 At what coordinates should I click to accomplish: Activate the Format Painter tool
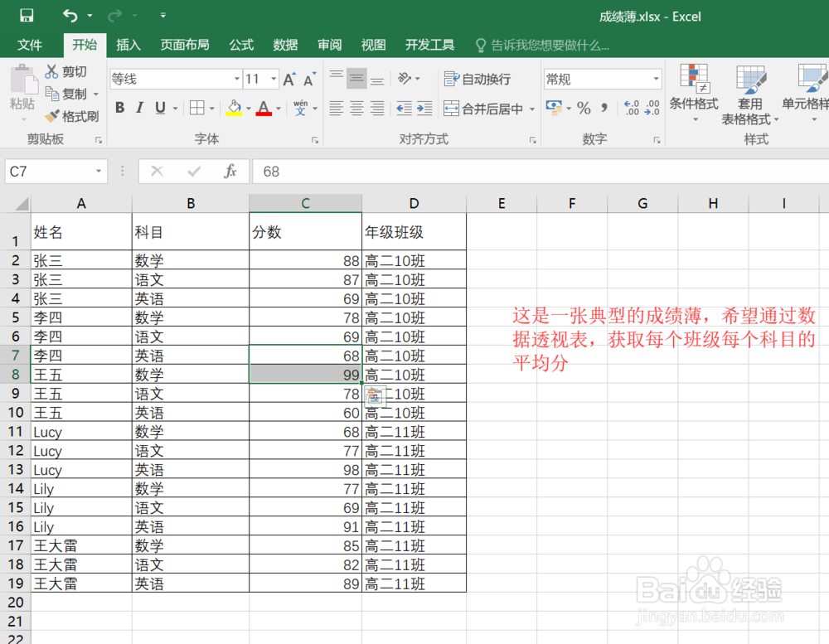[x=72, y=116]
